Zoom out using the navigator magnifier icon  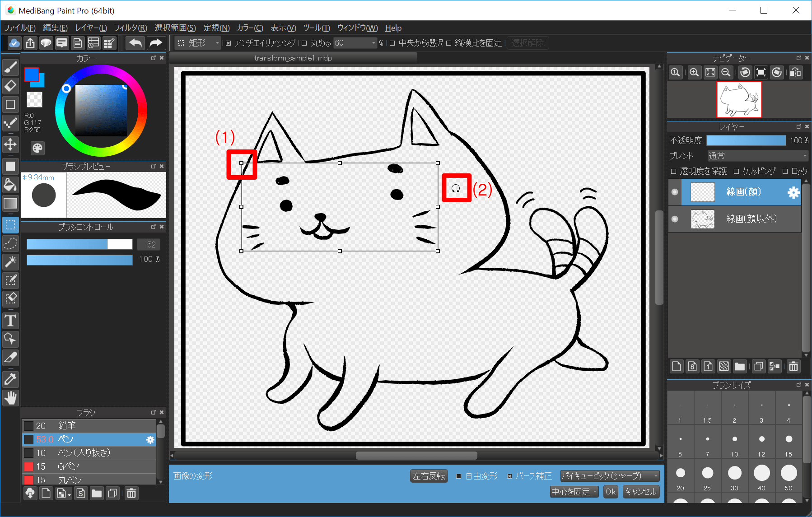tap(726, 72)
